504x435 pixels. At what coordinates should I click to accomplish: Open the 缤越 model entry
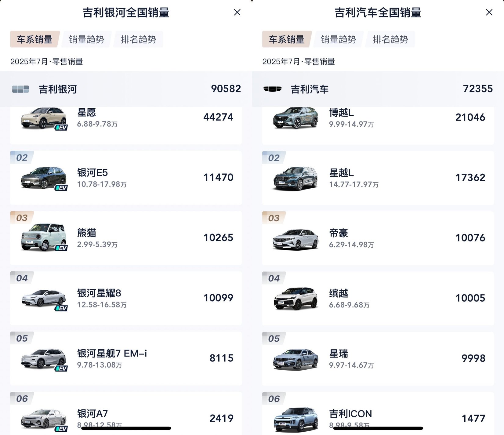tap(378, 298)
